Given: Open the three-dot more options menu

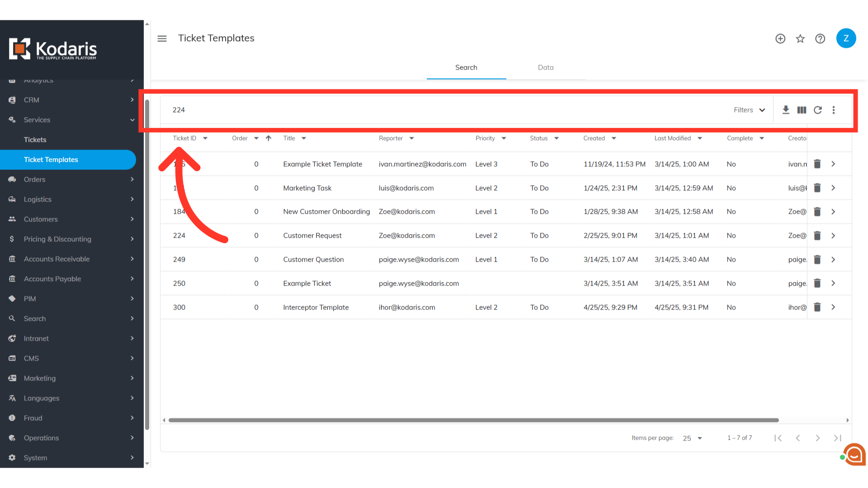Looking at the screenshot, I should [834, 110].
